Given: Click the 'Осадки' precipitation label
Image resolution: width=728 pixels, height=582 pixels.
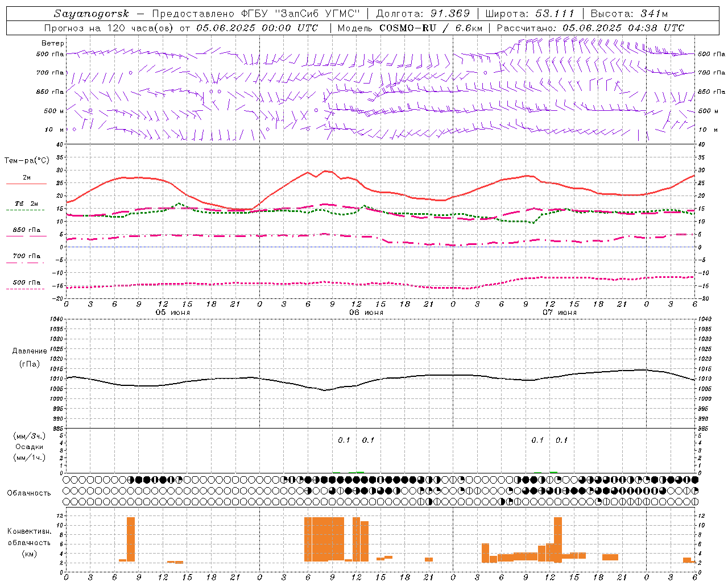Looking at the screenshot, I should point(30,447).
